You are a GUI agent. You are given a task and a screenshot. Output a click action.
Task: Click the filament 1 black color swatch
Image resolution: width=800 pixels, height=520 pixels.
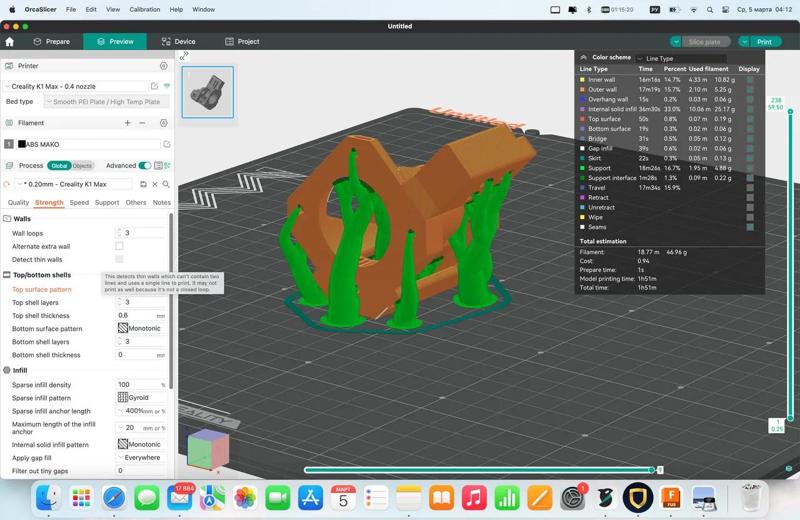click(22, 144)
